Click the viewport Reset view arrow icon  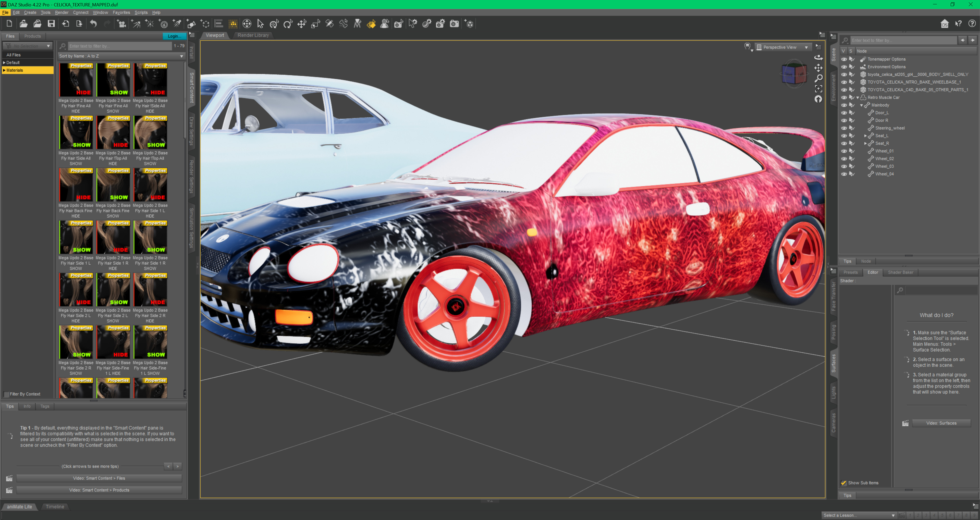point(818,99)
